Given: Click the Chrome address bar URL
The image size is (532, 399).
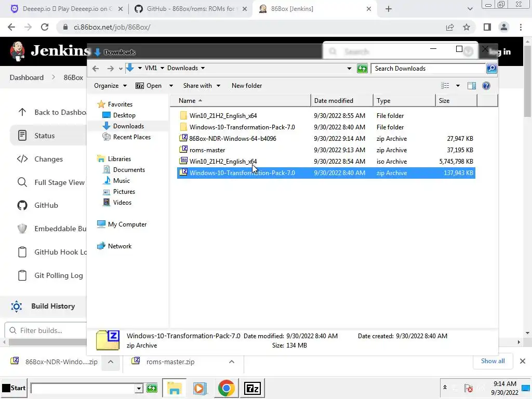Looking at the screenshot, I should coord(112,27).
